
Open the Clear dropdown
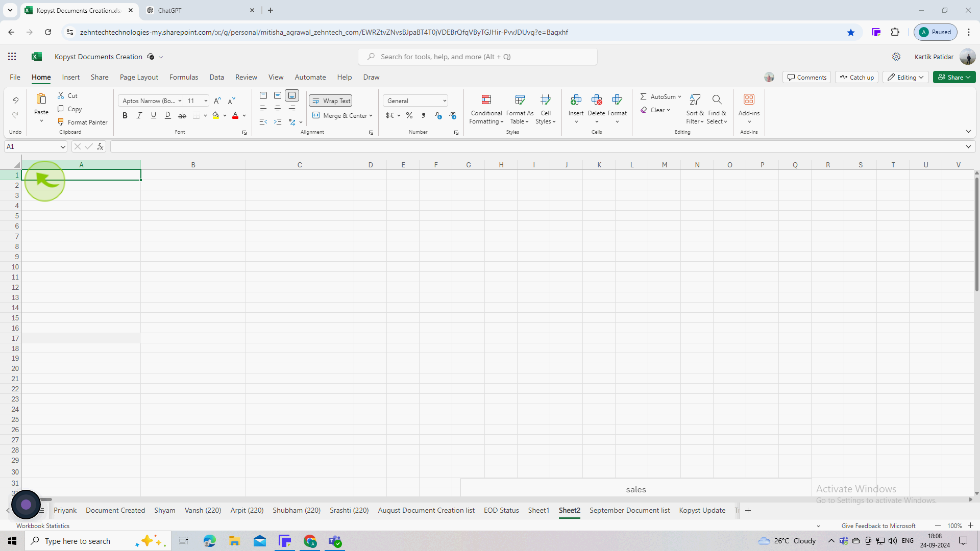(668, 110)
